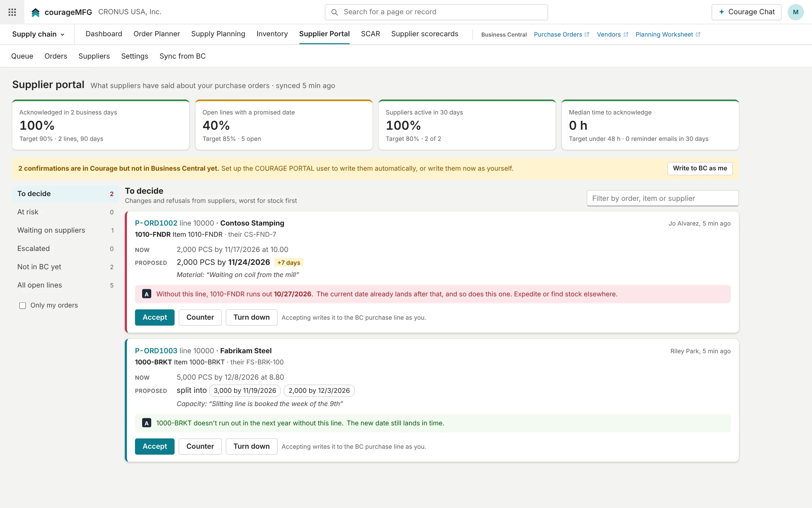Enable the Only my orders checkbox
The width and height of the screenshot is (812, 508).
click(23, 305)
